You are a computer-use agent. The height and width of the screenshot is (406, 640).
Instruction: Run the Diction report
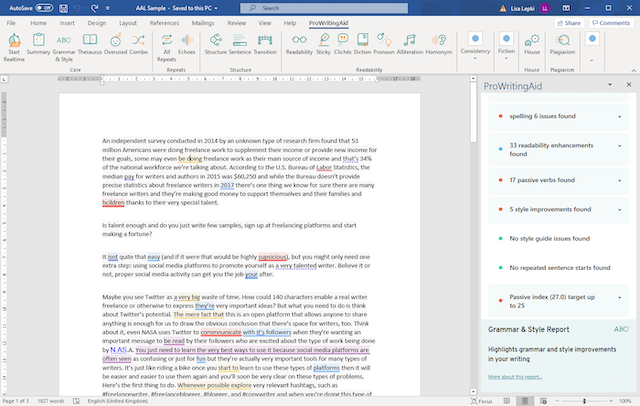point(362,44)
